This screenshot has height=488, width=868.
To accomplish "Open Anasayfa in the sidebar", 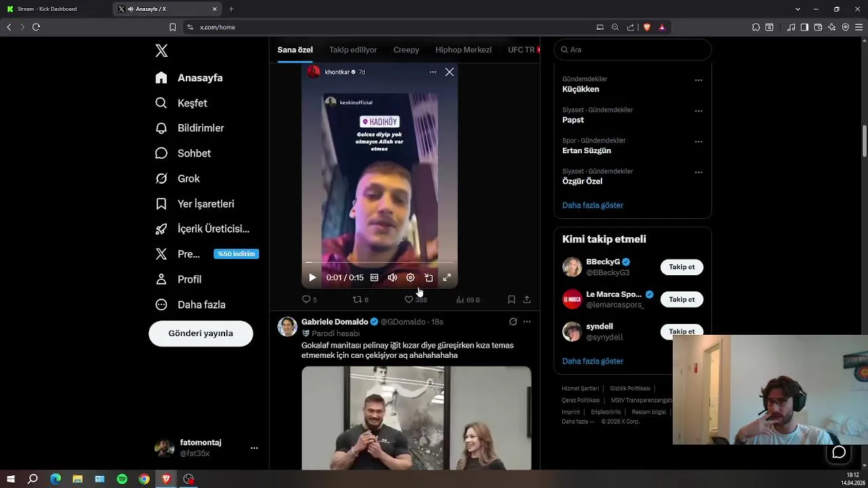I will tap(189, 78).
